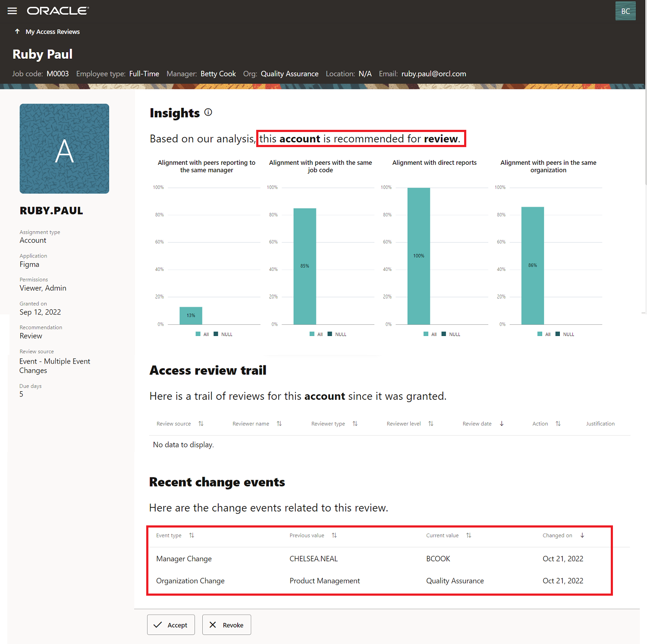Click the Figma application value
This screenshot has width=647, height=644.
tap(29, 264)
